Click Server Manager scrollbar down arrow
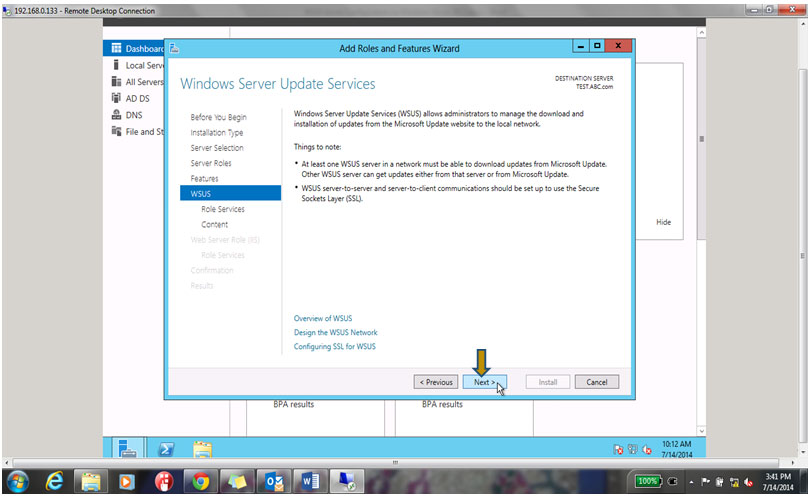 (701, 430)
